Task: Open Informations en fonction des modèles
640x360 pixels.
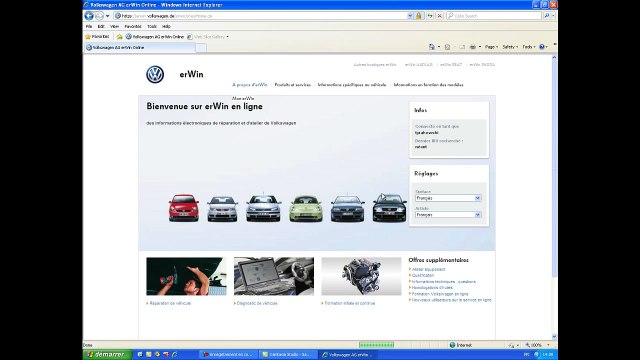Action: [x=428, y=85]
